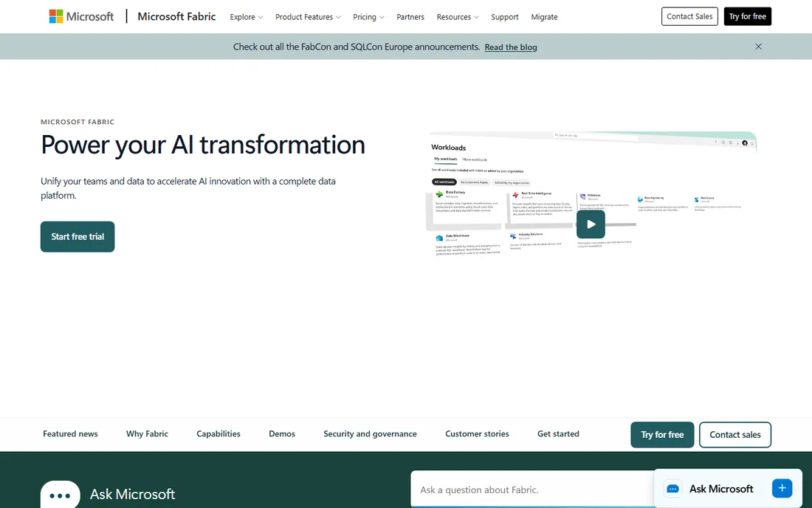Click the three-dots Ask Microsoft icon
The width and height of the screenshot is (812, 508).
pyautogui.click(x=60, y=495)
